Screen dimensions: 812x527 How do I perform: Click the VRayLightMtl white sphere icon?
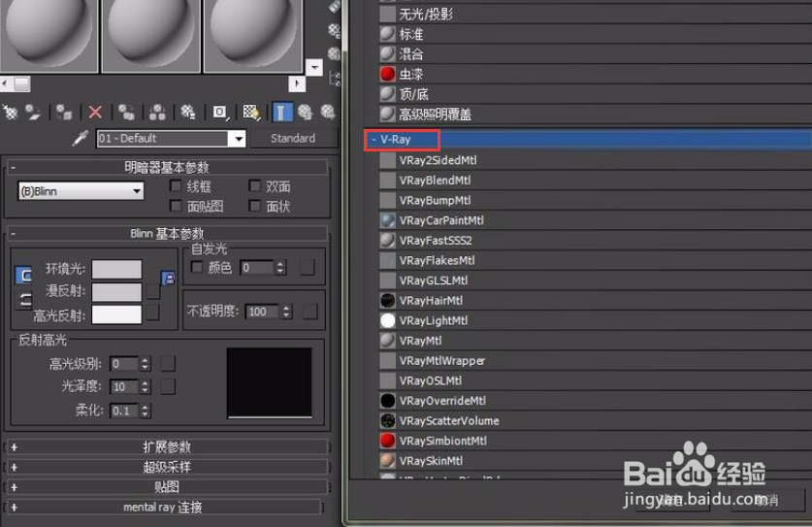[x=387, y=320]
